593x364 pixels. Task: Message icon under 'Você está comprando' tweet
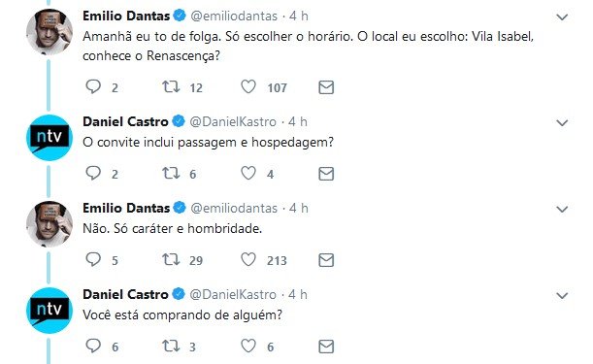tap(326, 347)
